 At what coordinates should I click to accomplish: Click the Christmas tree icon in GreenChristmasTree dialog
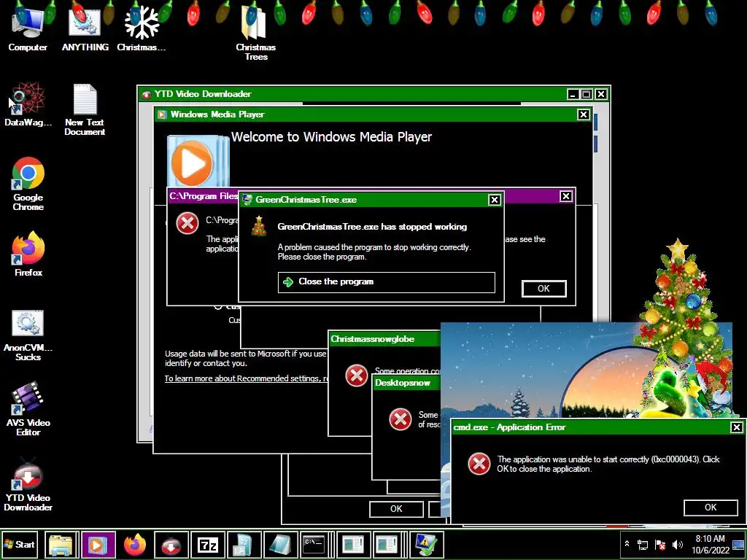259,226
